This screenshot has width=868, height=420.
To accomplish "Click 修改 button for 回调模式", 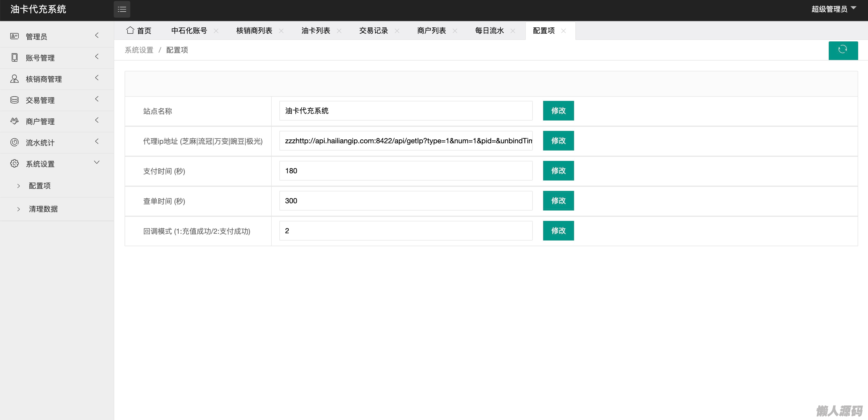I will pos(558,231).
